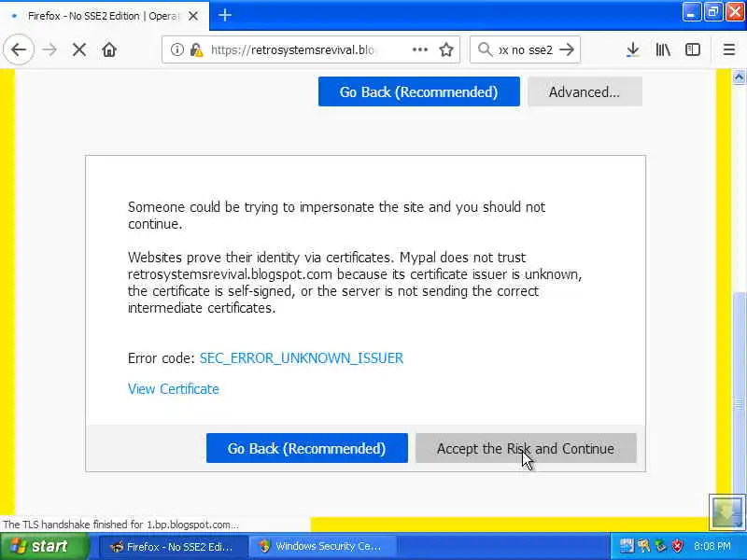Open the page actions three-dot menu
This screenshot has width=747, height=560.
pyautogui.click(x=419, y=49)
